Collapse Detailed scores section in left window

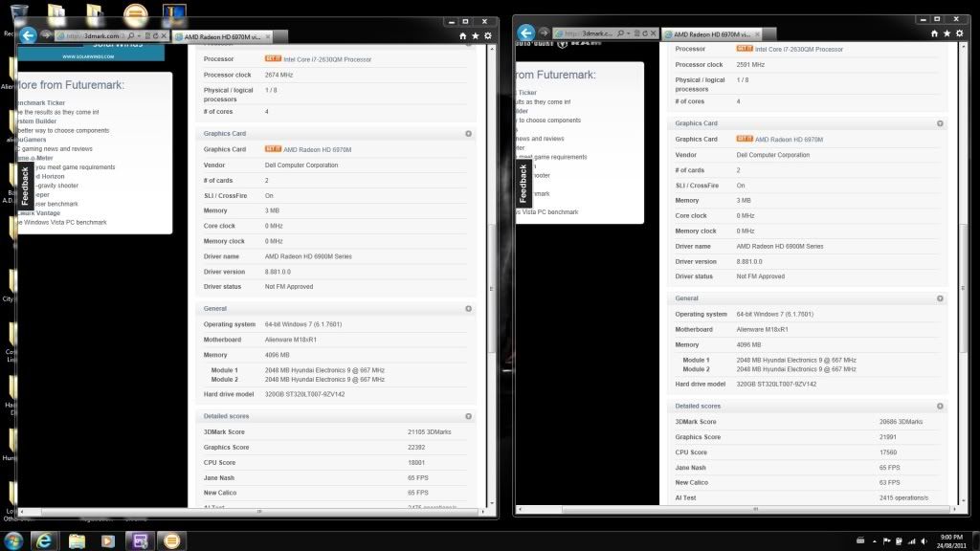pos(468,416)
